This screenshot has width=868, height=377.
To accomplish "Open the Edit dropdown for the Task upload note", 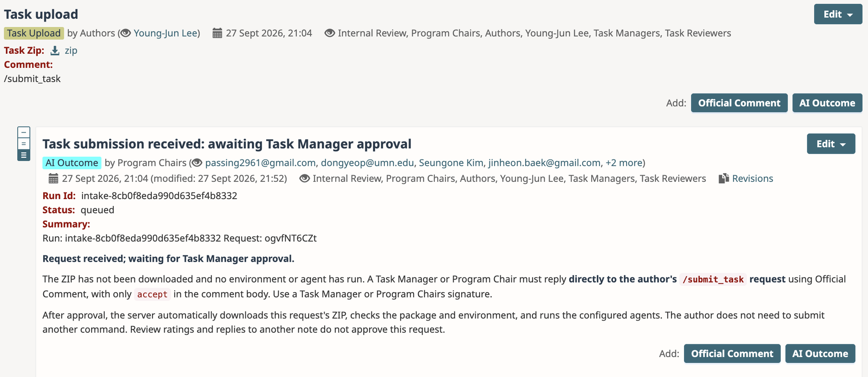I will 838,14.
